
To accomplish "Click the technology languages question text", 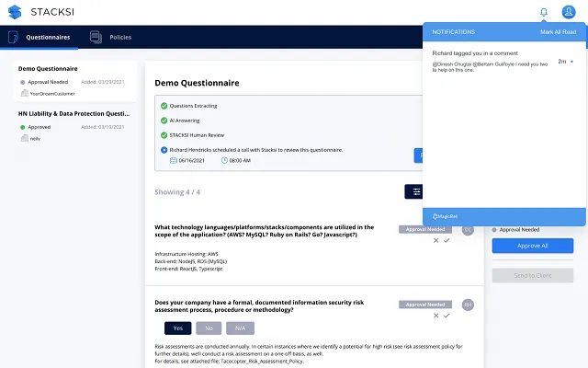I will coord(264,231).
